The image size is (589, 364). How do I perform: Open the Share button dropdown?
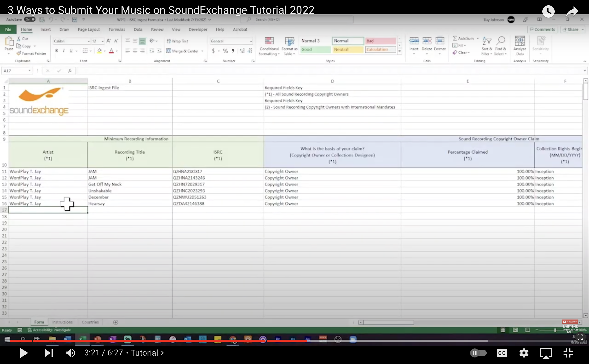[583, 29]
